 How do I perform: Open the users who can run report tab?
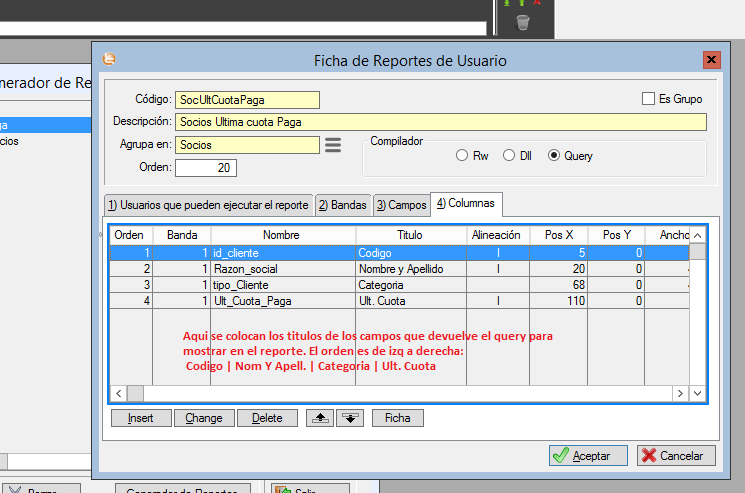tap(208, 205)
